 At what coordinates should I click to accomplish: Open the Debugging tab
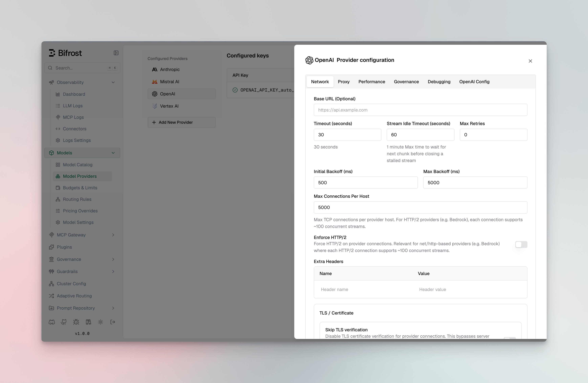(x=439, y=82)
